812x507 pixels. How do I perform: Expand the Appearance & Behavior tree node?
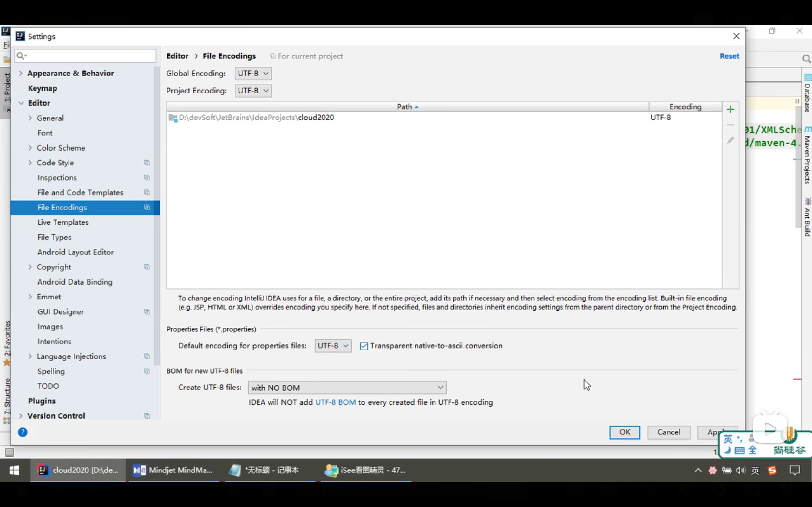pyautogui.click(x=21, y=73)
